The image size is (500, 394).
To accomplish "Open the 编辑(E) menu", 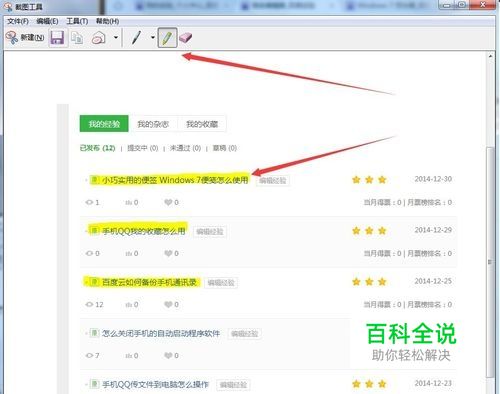I will pos(47,21).
